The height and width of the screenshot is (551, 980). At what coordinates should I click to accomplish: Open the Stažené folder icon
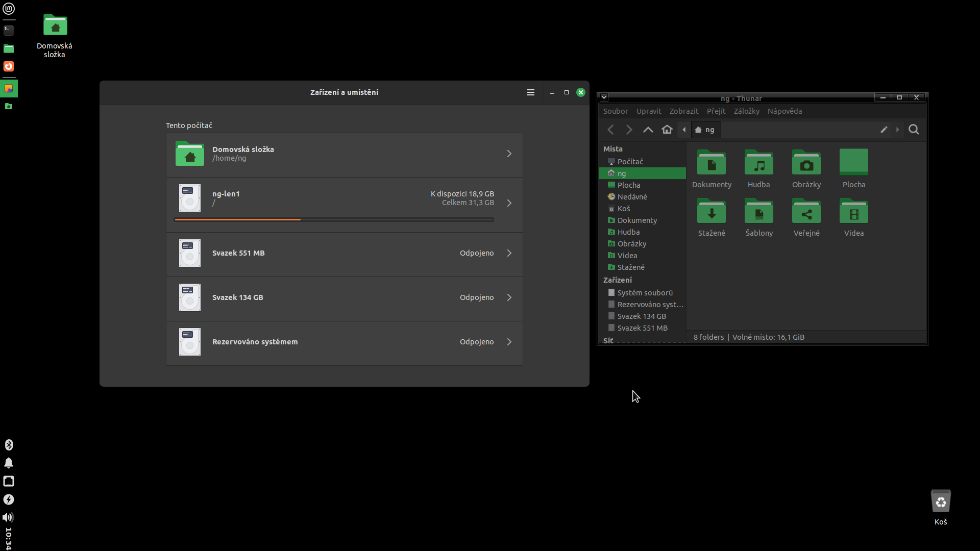point(711,213)
